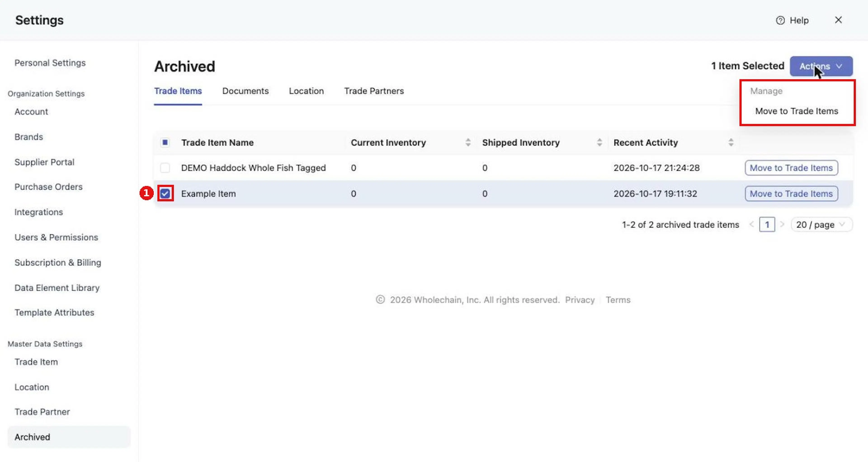Sort by Shipped Inventory arrows icon
This screenshot has height=462, width=868.
pyautogui.click(x=599, y=143)
